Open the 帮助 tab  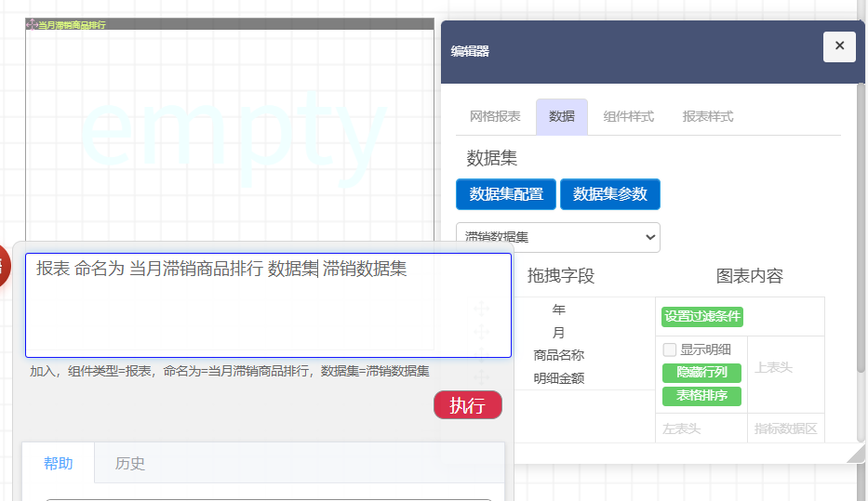click(x=58, y=464)
